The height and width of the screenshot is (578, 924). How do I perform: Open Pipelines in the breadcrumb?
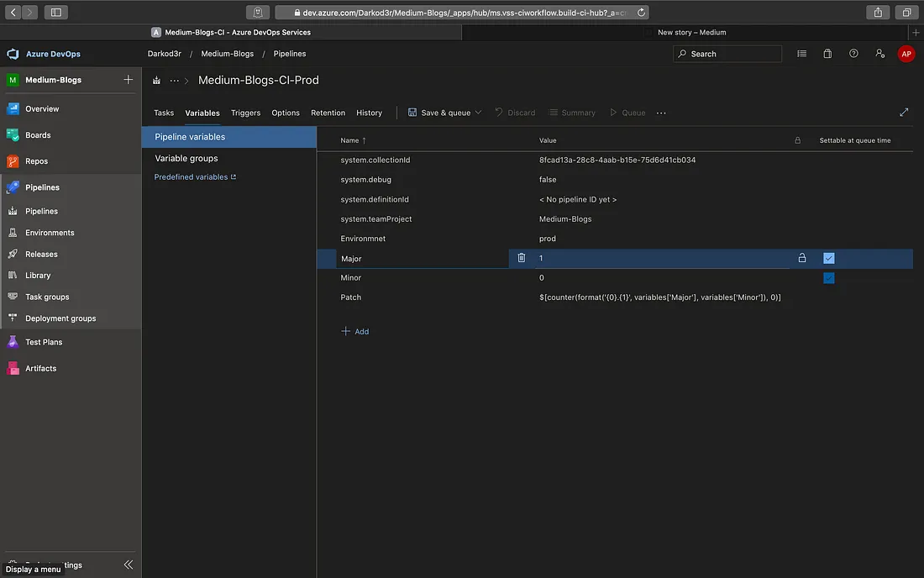[289, 54]
